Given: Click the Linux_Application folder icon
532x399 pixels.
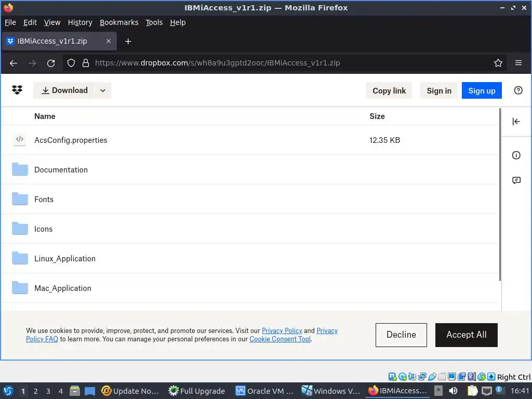Looking at the screenshot, I should pyautogui.click(x=20, y=258).
